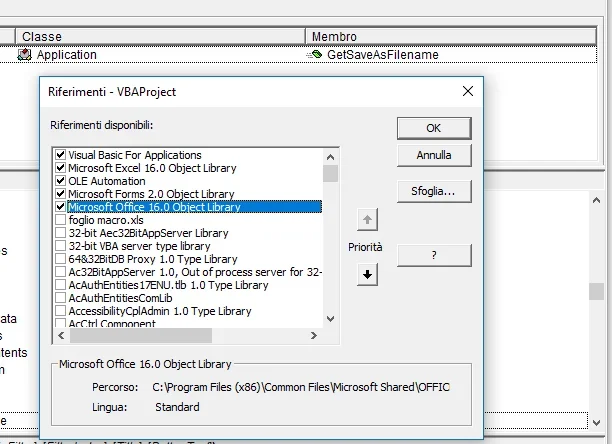Select Microsoft Forms 2.0 Object Library row text
Image resolution: width=612 pixels, height=444 pixels.
pos(151,194)
